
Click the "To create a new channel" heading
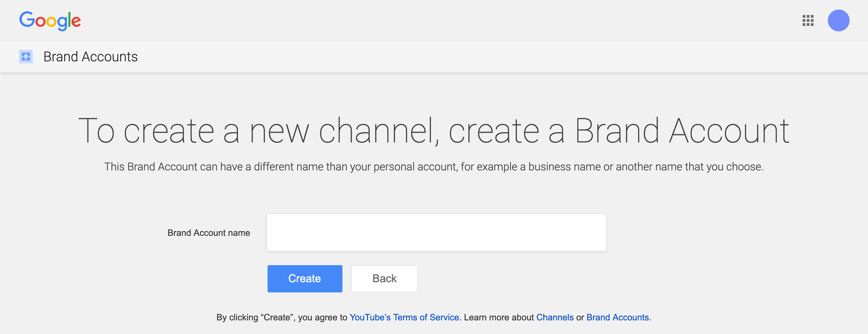(x=434, y=131)
